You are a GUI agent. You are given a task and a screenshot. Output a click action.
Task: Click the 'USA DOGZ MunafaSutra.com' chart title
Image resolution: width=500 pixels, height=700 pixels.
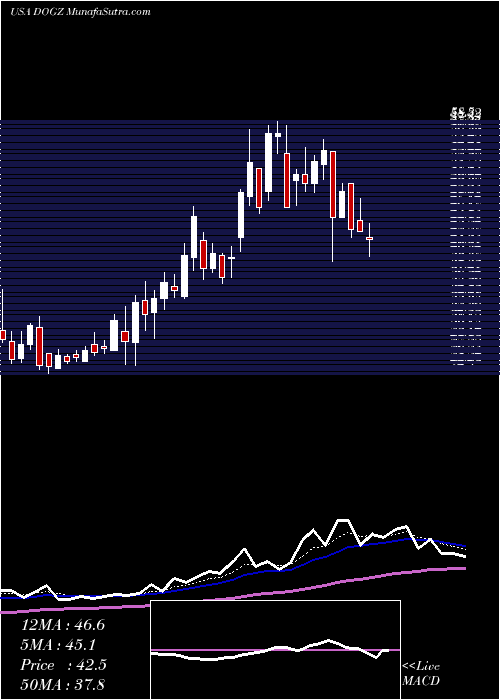click(80, 12)
